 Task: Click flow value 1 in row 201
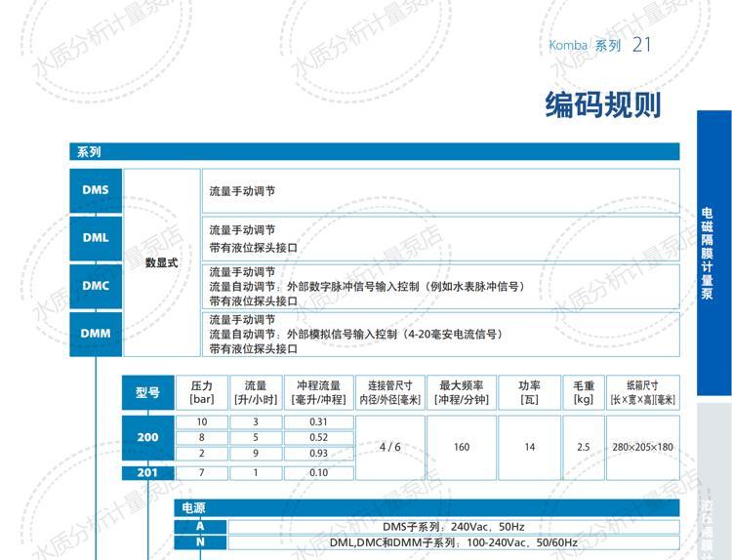256,473
